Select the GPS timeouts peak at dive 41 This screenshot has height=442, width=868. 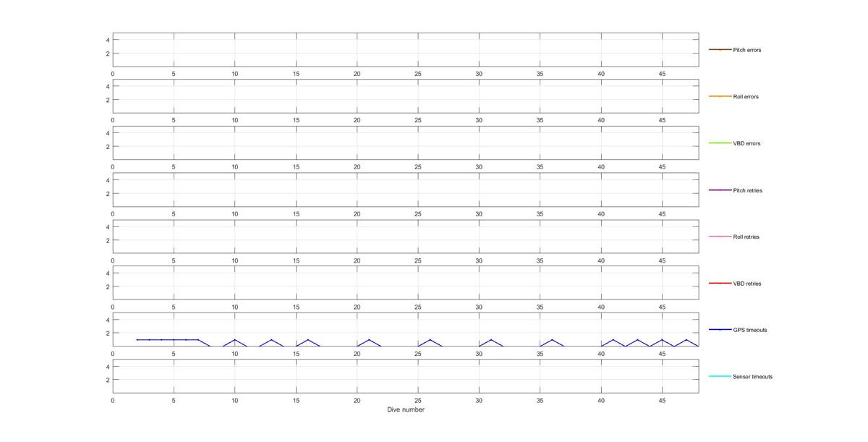pos(613,340)
